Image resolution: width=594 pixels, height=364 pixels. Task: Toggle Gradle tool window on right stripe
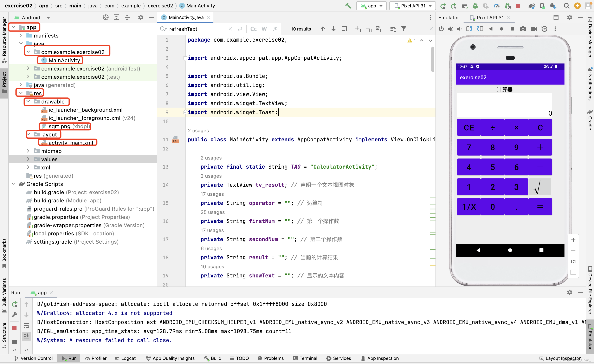[590, 120]
